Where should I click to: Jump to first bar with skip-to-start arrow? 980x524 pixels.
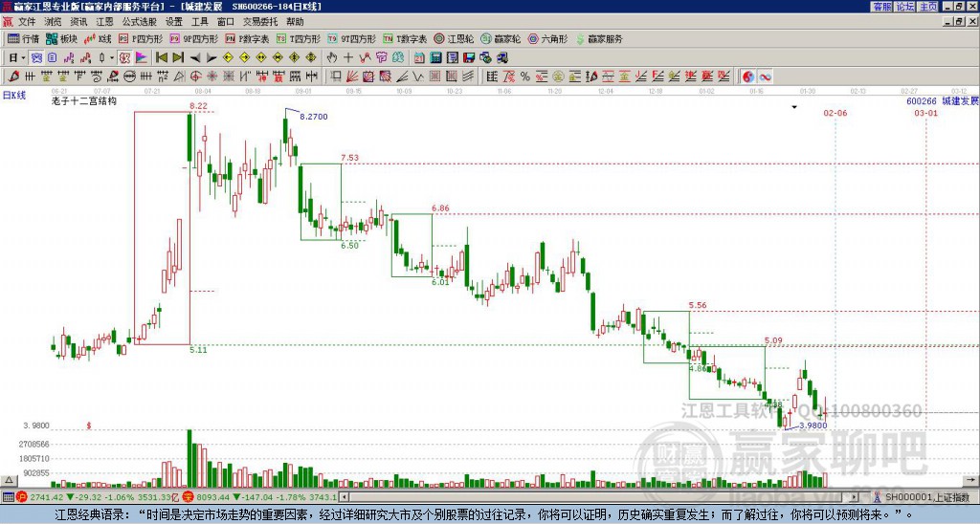161,58
